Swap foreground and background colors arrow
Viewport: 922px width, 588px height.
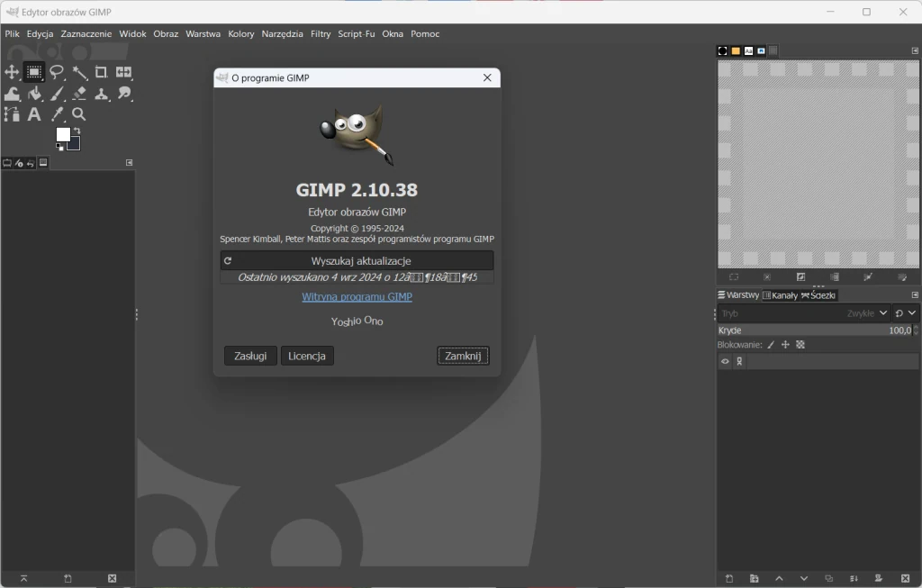(77, 131)
